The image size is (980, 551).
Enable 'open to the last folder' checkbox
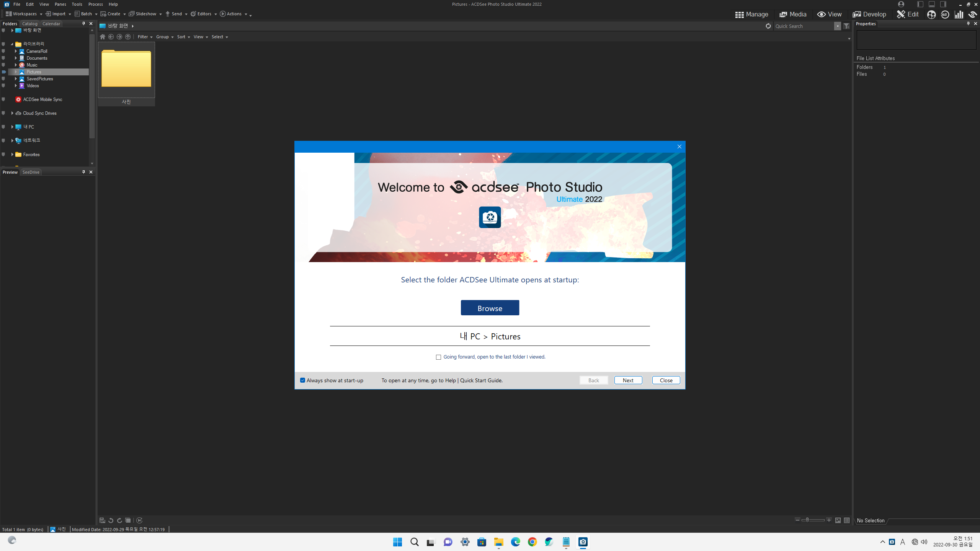[438, 357]
